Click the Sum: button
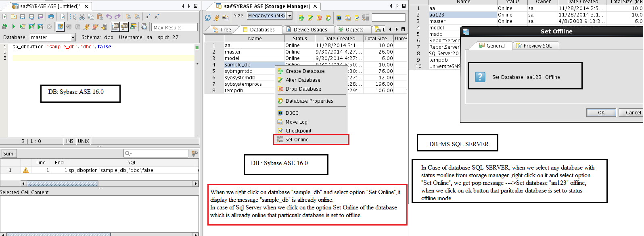Image resolution: width=644 pixels, height=236 pixels. tap(9, 153)
